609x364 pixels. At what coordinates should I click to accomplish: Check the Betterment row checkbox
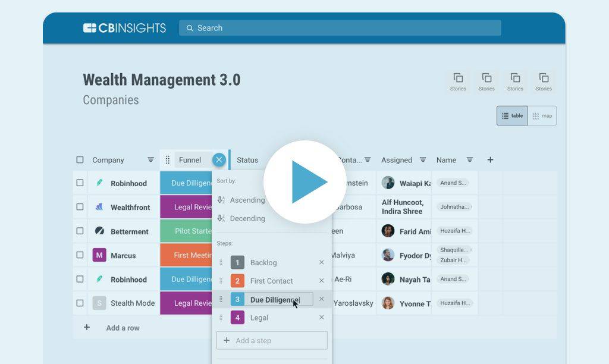[x=80, y=231]
